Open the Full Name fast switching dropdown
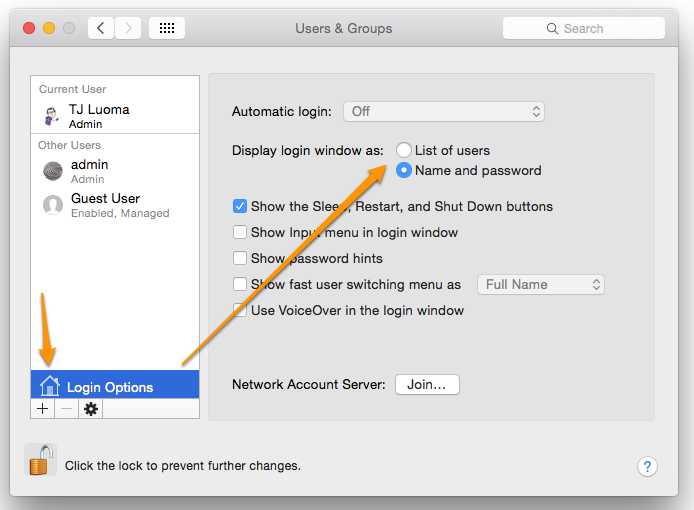 click(541, 285)
